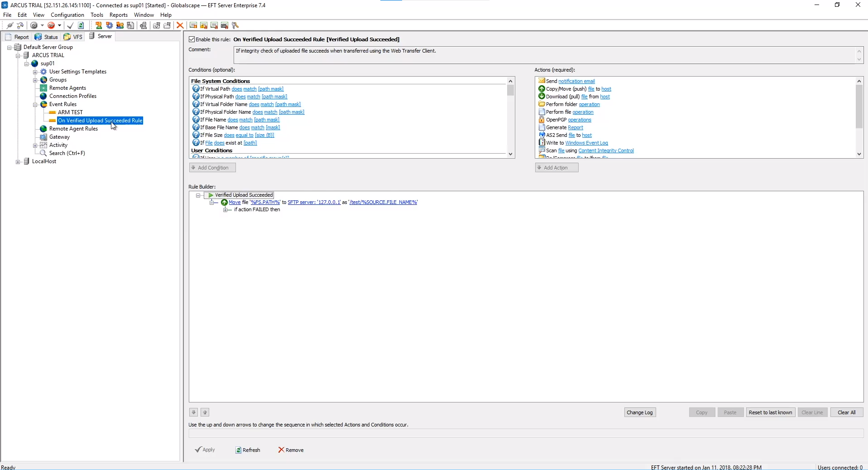
Task: Expand the if action FAILED then branch
Action: tap(226, 210)
